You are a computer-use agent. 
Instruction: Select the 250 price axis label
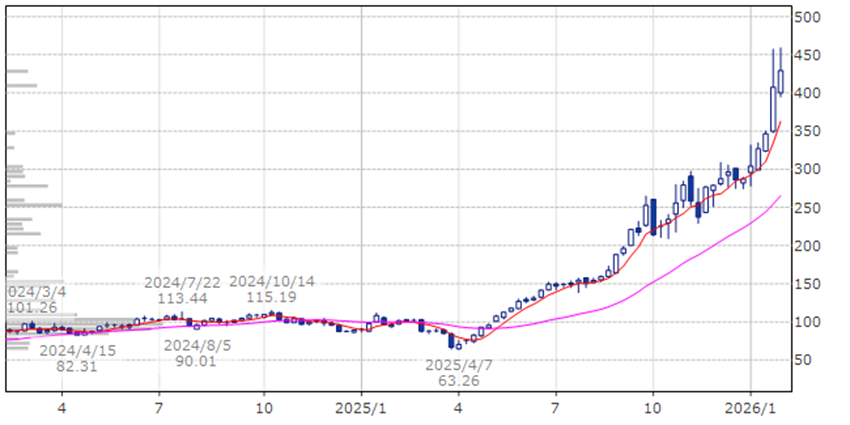808,207
